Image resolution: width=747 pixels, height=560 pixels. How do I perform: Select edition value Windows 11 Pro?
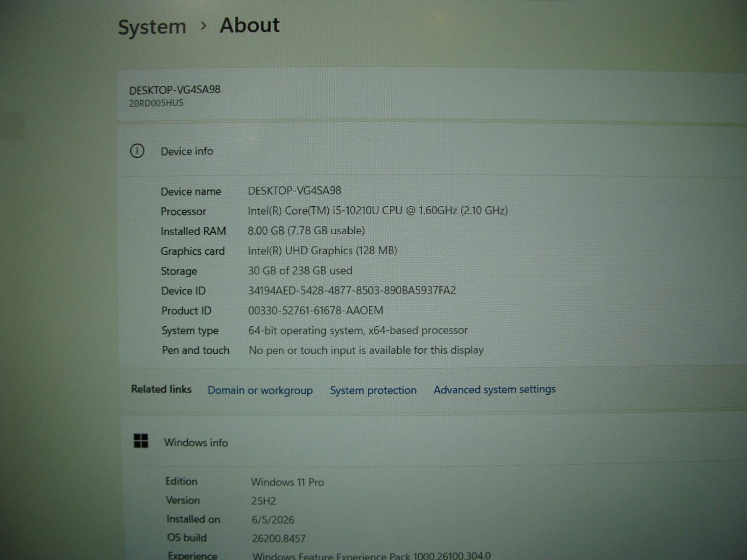287,482
